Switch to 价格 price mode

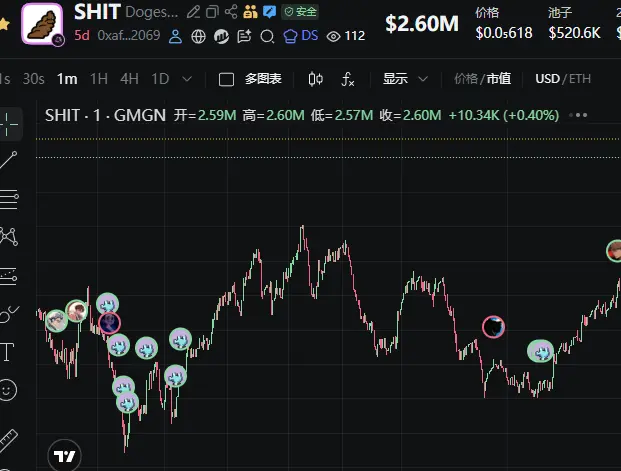tap(466, 79)
